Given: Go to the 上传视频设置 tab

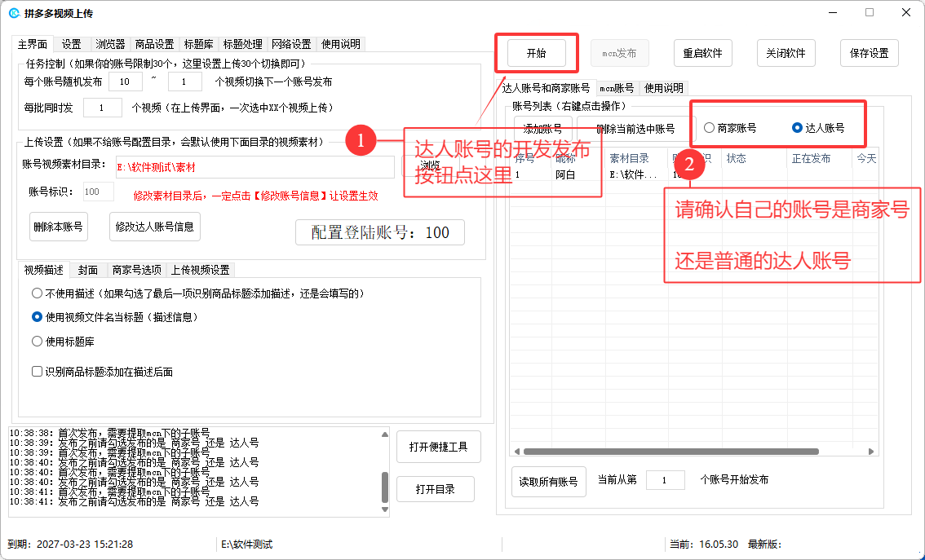Looking at the screenshot, I should (200, 270).
